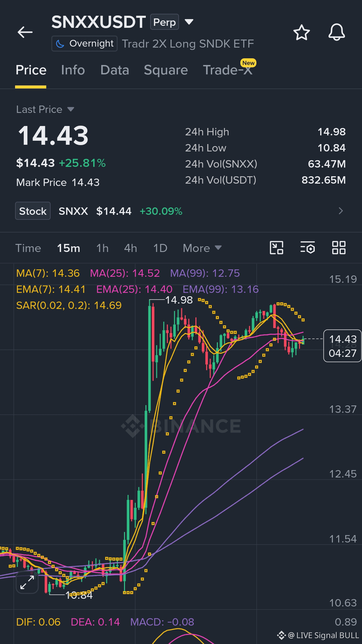Open chart drawing tools icon
362x644 pixels.
tap(277, 248)
